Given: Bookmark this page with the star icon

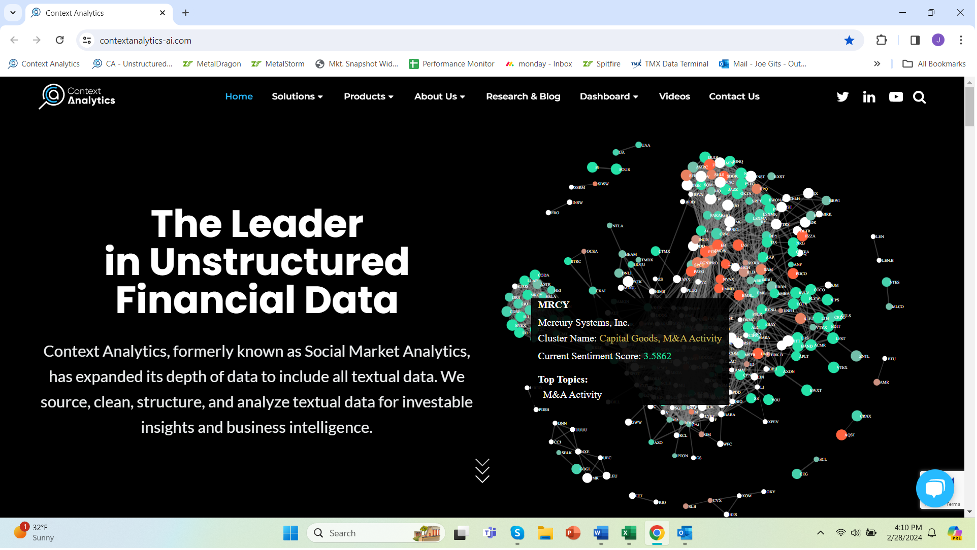Looking at the screenshot, I should point(849,40).
